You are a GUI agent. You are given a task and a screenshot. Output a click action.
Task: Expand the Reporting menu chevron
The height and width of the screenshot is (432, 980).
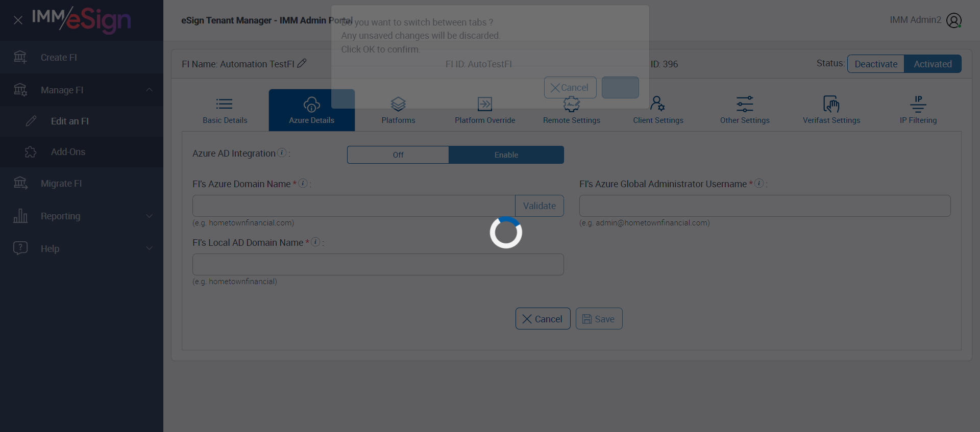(149, 216)
